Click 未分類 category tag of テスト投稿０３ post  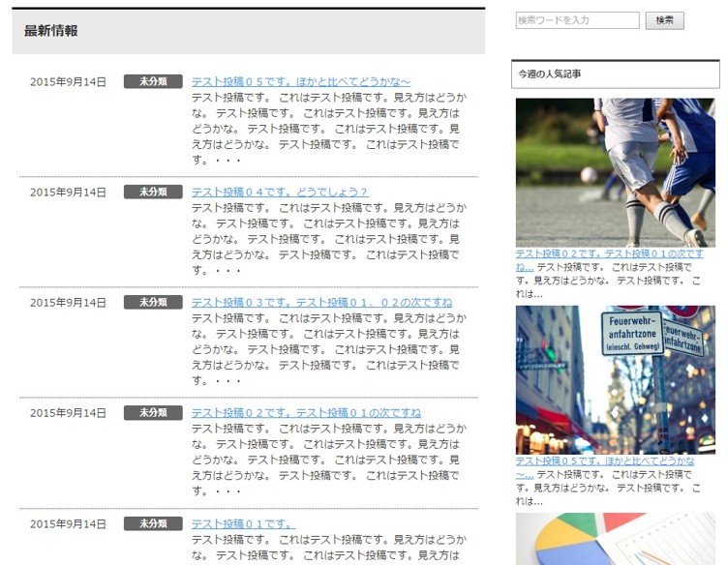tap(153, 303)
